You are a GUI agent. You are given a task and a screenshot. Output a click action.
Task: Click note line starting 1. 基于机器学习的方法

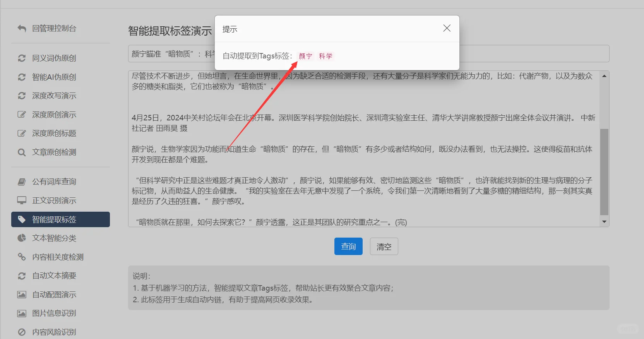point(263,288)
